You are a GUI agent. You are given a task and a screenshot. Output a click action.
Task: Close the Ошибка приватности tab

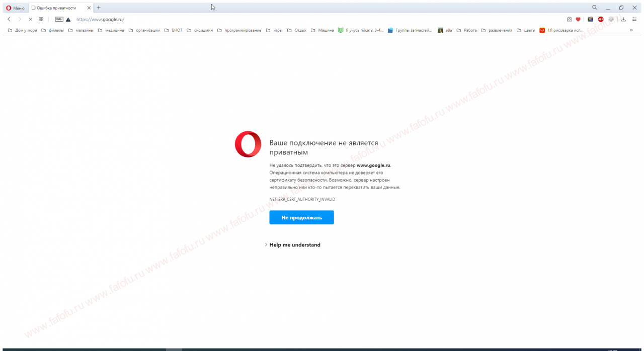[89, 8]
